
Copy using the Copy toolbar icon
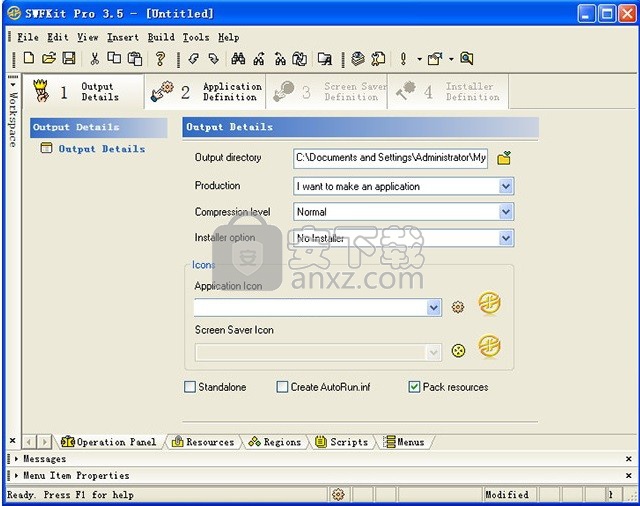tap(114, 58)
